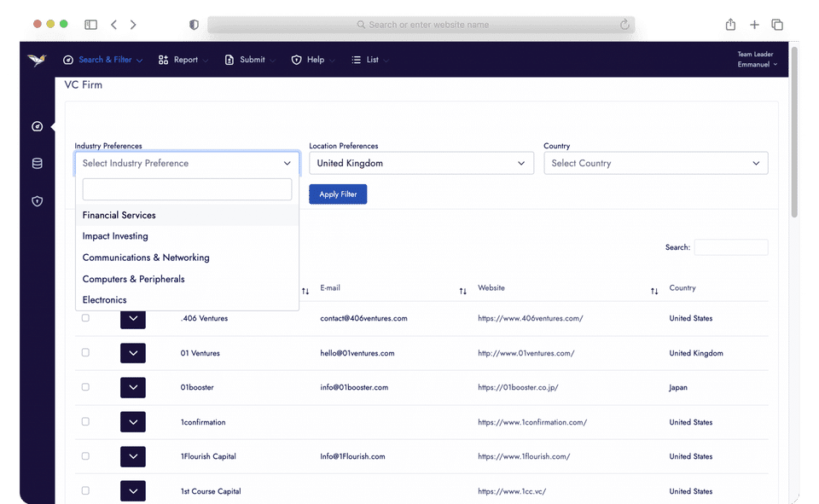Open http://www.01ventures.com/ link
Viewport: 819px width, 504px height.
pos(526,353)
